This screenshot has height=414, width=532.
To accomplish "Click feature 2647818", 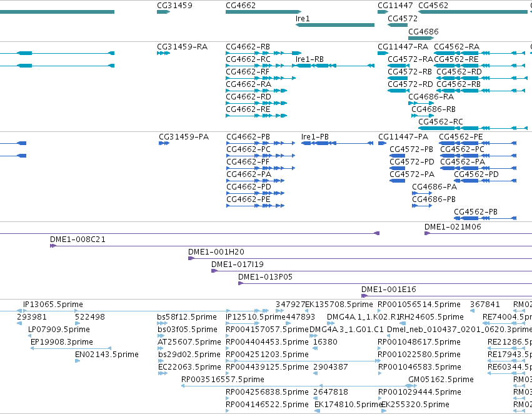I will pyautogui.click(x=330, y=393).
